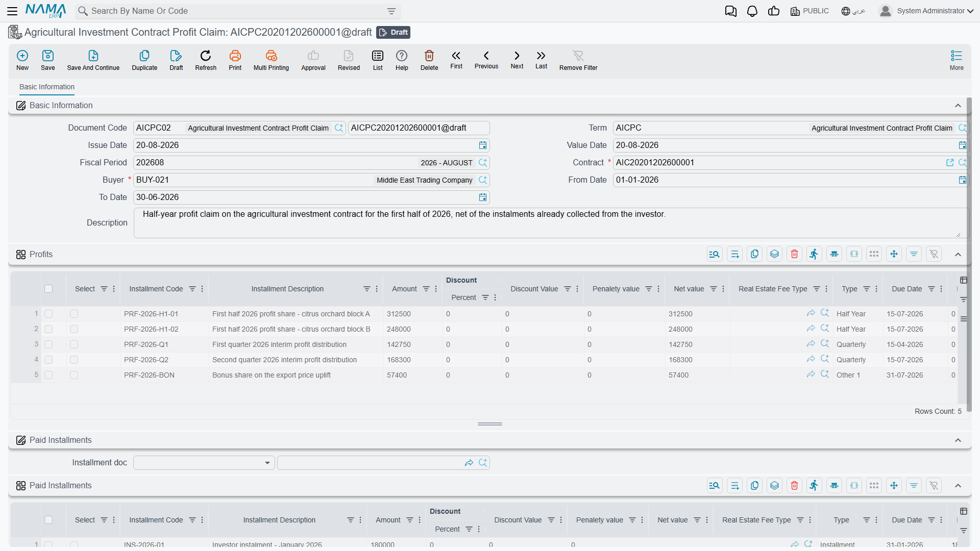Screen dimensions: 980x551
Task: Select the Basic Information tab
Action: pos(47,87)
